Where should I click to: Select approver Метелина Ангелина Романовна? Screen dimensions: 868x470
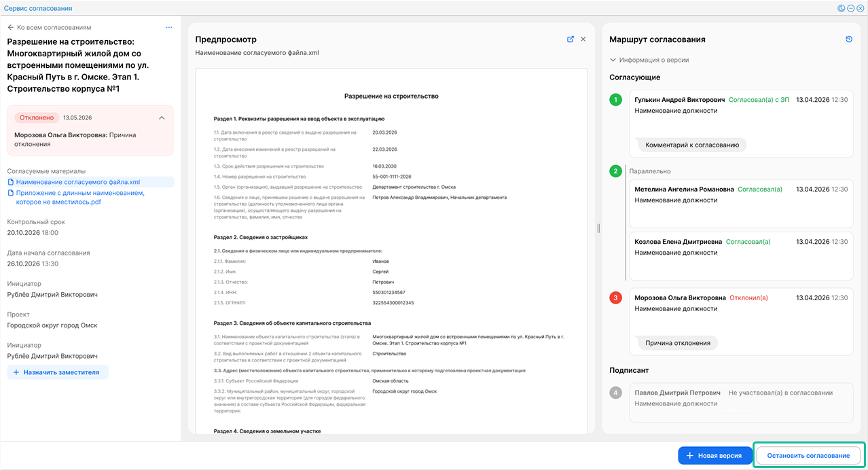click(x=684, y=189)
